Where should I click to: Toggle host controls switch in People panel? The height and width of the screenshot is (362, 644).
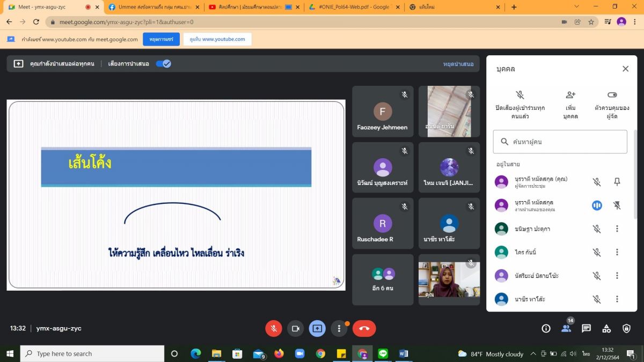[612, 95]
